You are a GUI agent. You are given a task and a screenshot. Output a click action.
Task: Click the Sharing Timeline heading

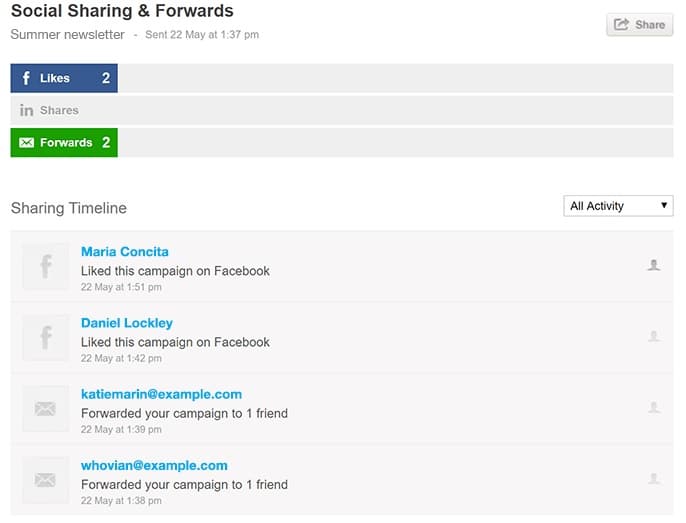[x=69, y=208]
